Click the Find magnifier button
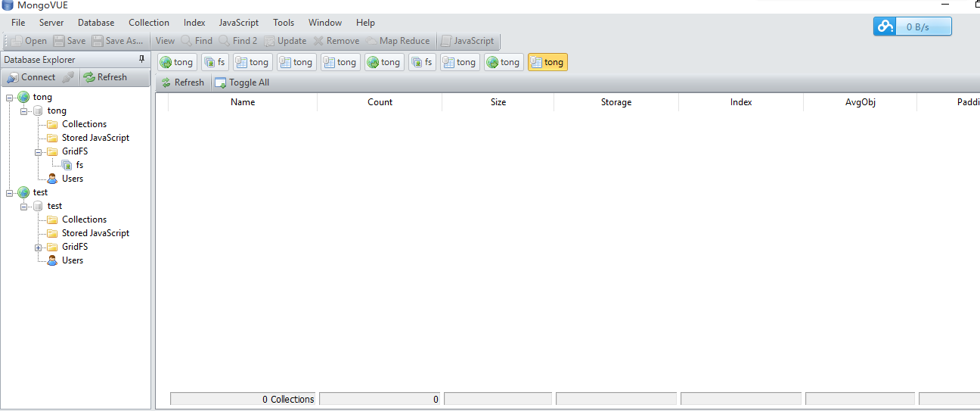980x411 pixels. pyautogui.click(x=197, y=41)
